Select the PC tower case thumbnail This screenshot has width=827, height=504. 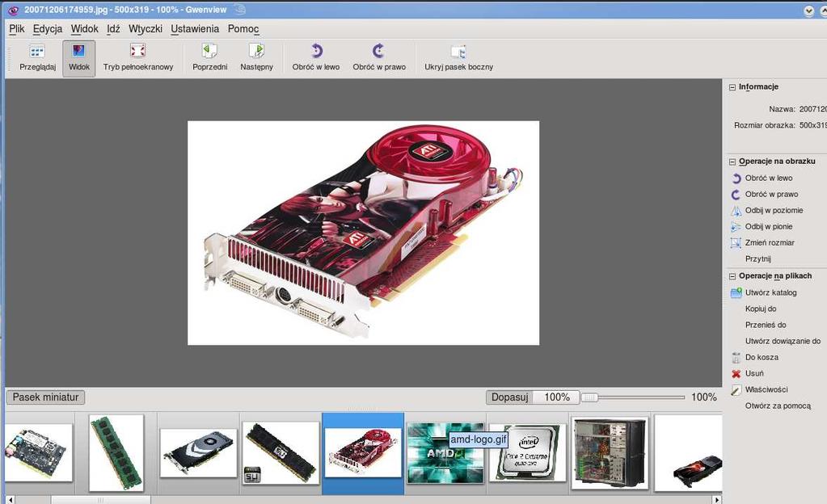pos(610,453)
